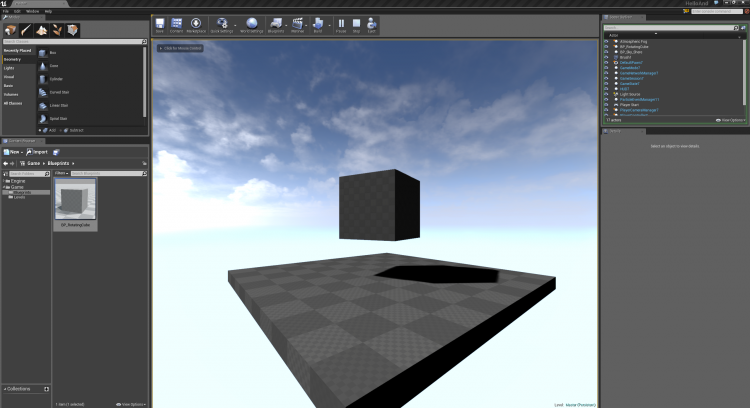Image resolution: width=750 pixels, height=408 pixels.
Task: Open Matinee dropdown arrow
Action: point(307,25)
